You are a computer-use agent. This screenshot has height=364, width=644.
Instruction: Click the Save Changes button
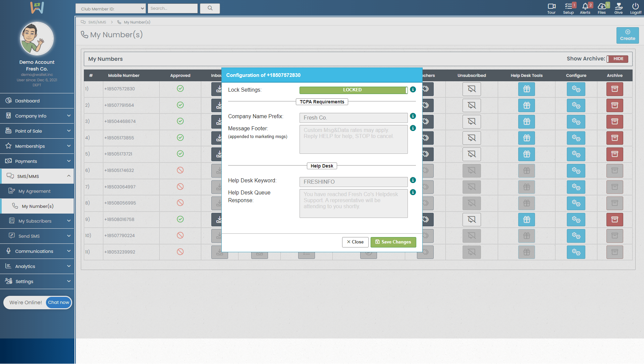[x=393, y=242]
